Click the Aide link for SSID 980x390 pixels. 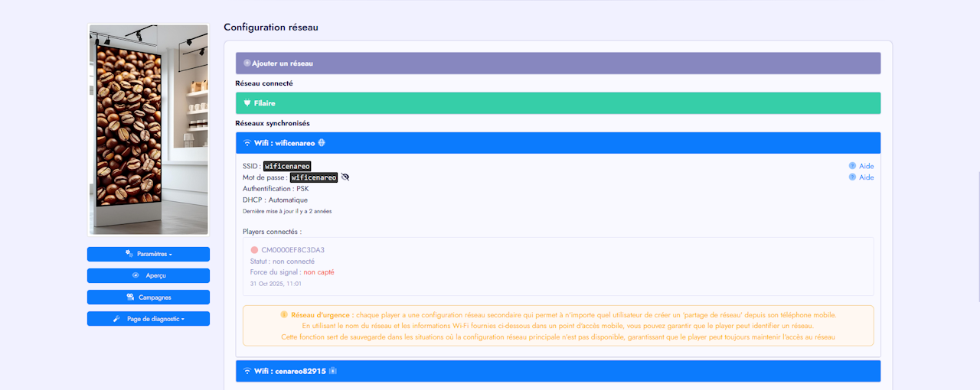(x=866, y=166)
